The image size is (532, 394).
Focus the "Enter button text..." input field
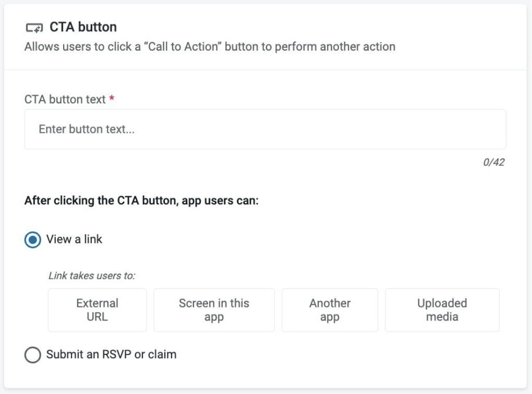point(265,129)
